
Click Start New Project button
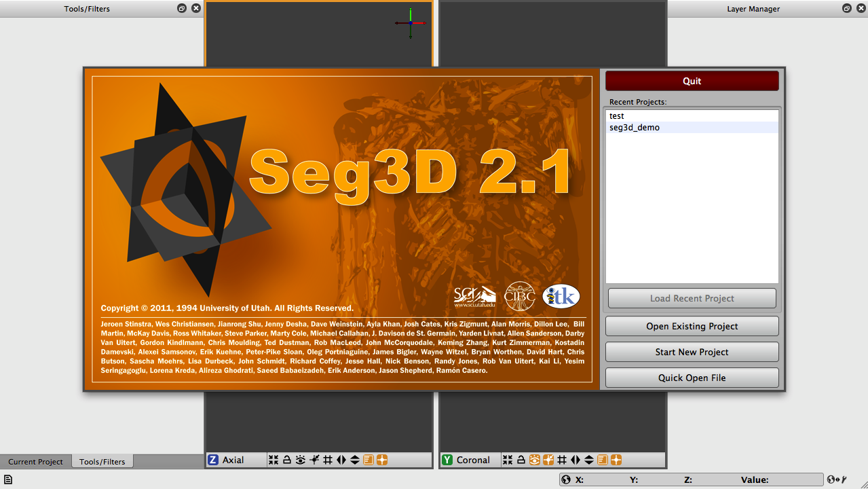692,352
